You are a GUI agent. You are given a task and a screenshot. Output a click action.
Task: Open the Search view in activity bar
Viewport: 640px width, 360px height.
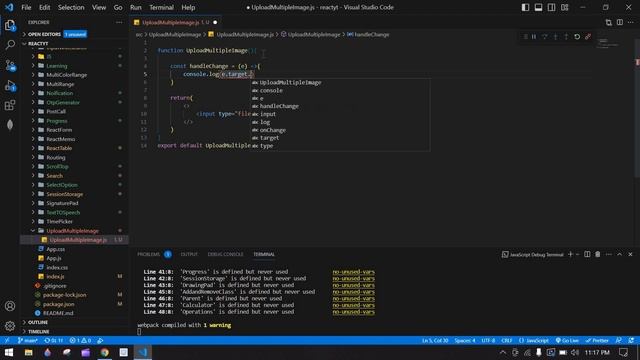(10, 45)
